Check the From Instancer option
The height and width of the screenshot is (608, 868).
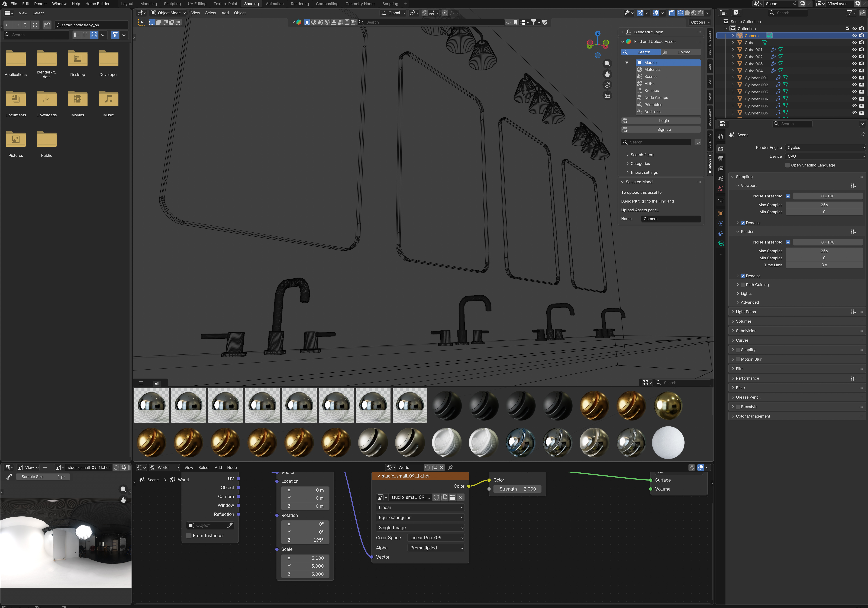coord(189,536)
